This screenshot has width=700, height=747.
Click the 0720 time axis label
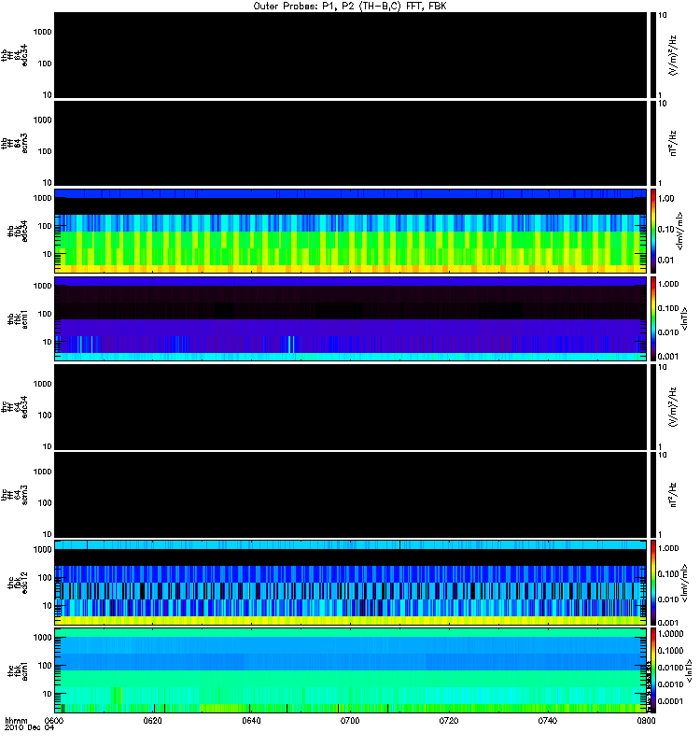point(449,720)
